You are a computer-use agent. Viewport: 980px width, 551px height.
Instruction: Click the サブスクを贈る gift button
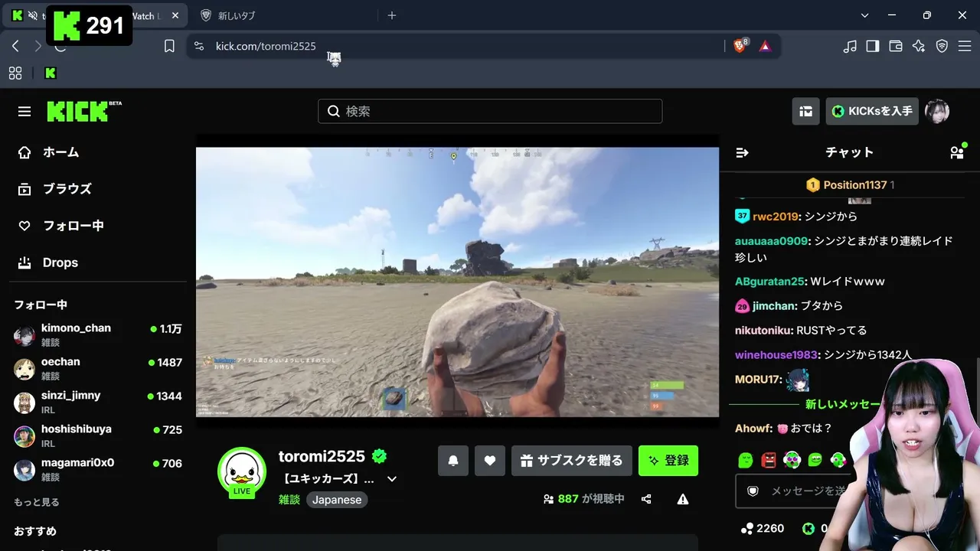click(x=572, y=461)
